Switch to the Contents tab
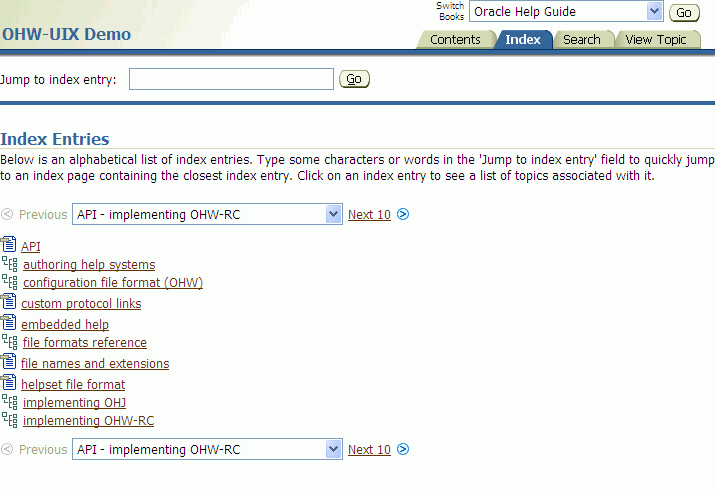Screen dimensions: 715x494 point(455,40)
